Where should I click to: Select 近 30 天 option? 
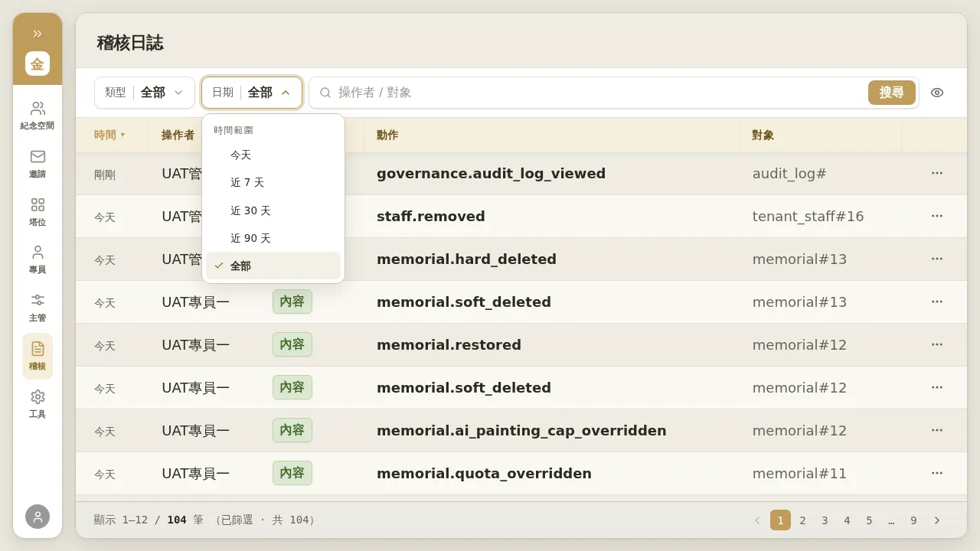(273, 210)
